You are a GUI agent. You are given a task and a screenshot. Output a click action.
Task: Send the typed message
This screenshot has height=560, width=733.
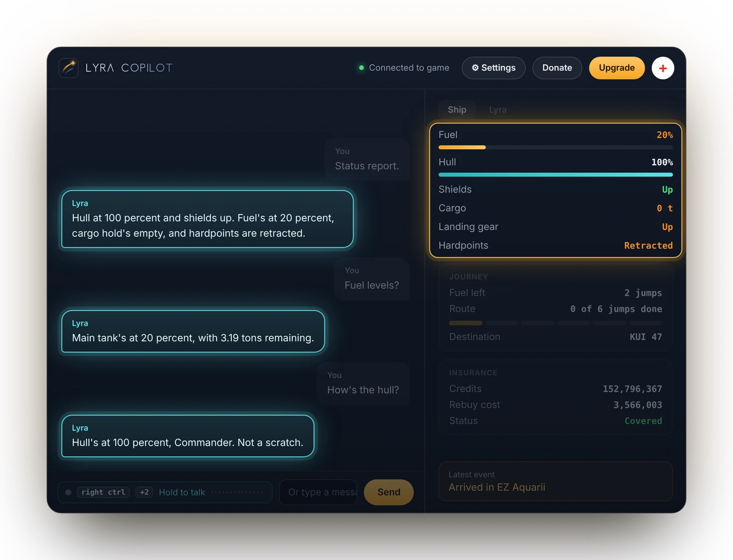pyautogui.click(x=388, y=492)
